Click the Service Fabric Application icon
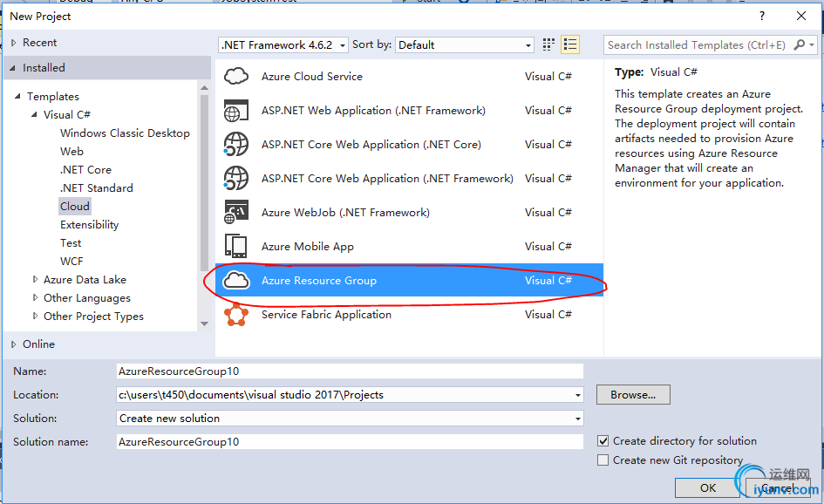824x504 pixels. pyautogui.click(x=236, y=314)
